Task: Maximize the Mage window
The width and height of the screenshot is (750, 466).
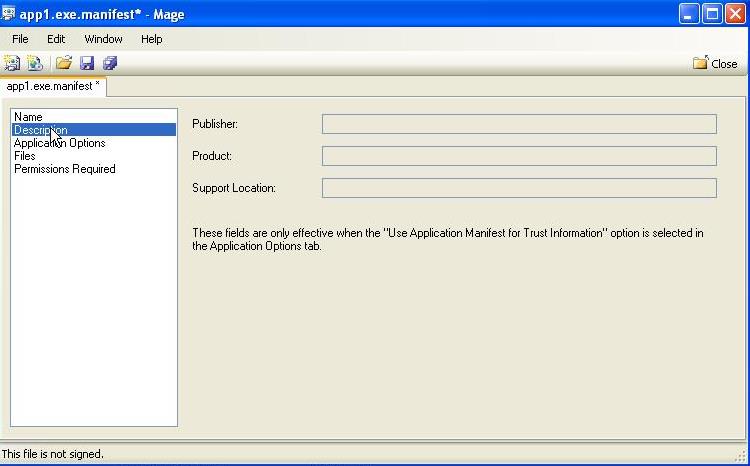Action: pyautogui.click(x=712, y=13)
